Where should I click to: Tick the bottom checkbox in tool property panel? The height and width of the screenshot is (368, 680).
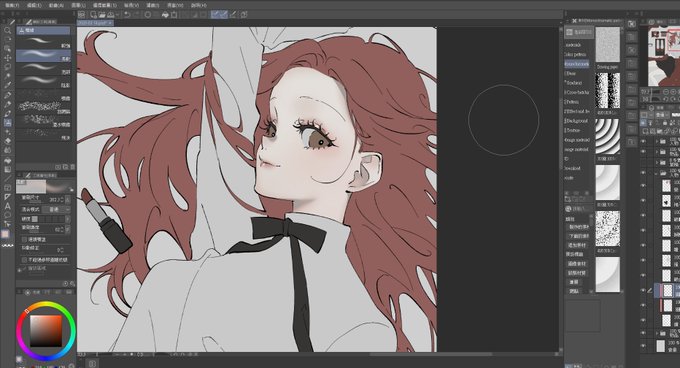(24, 260)
